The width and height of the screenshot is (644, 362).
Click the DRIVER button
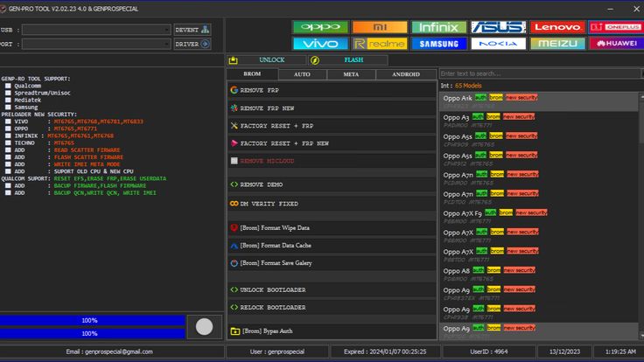[x=192, y=44]
